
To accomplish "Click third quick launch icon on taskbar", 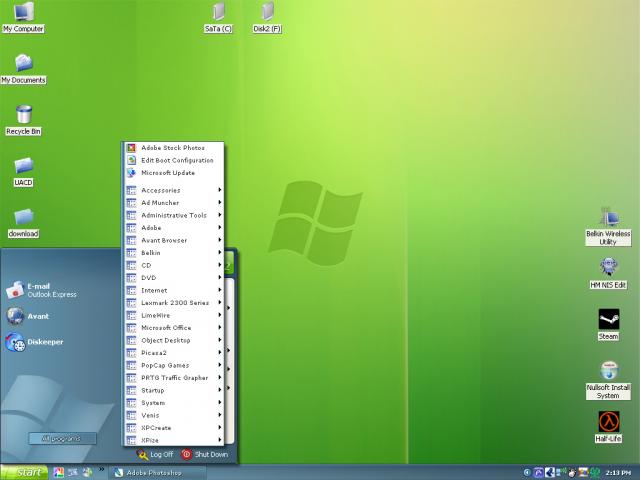I will pos(87,473).
